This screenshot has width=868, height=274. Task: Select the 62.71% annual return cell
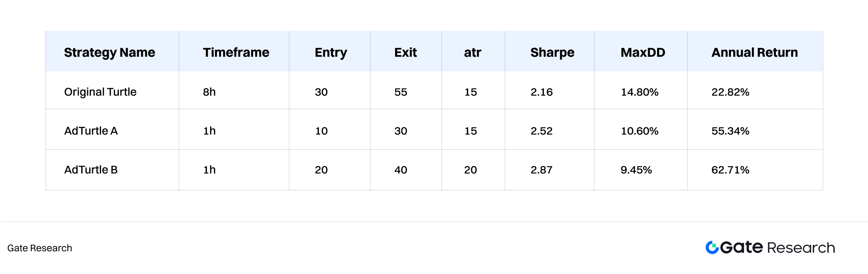click(x=730, y=170)
